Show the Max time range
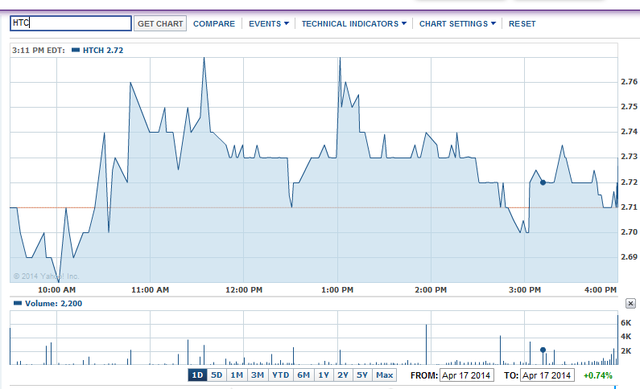Screen dimensions: 640x389 pos(384,375)
